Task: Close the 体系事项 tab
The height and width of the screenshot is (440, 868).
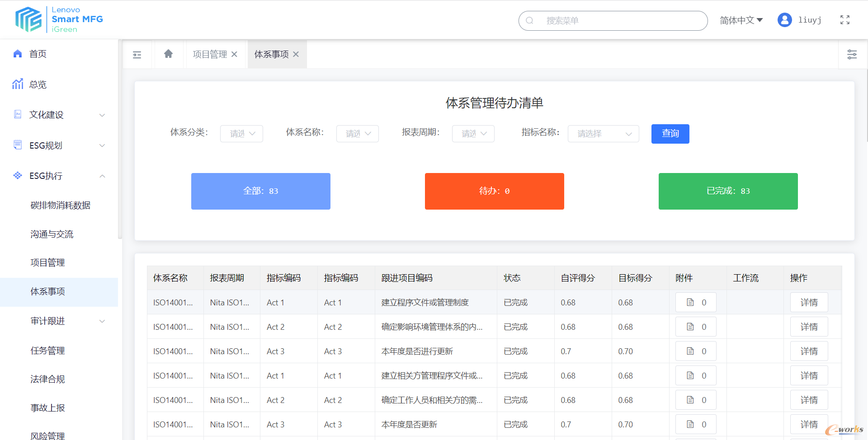Action: tap(296, 54)
